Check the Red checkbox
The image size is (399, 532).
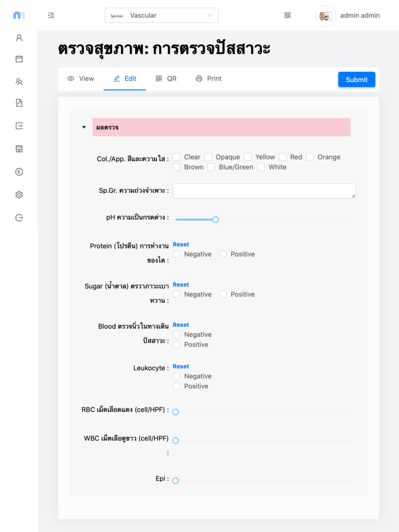click(283, 157)
